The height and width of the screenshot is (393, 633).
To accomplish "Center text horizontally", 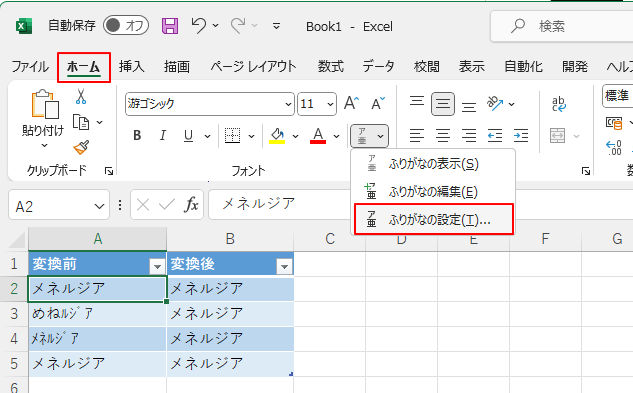I will pos(443,135).
